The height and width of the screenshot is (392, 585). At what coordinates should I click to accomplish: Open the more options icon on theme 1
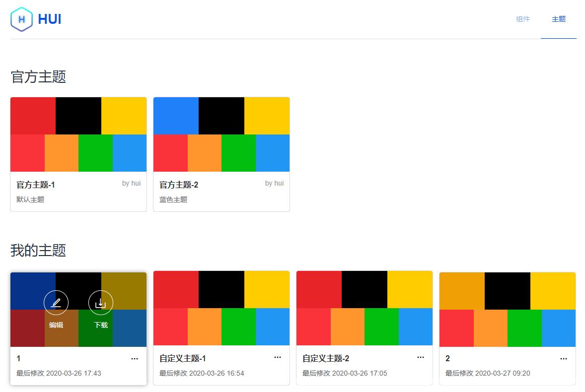pyautogui.click(x=134, y=358)
